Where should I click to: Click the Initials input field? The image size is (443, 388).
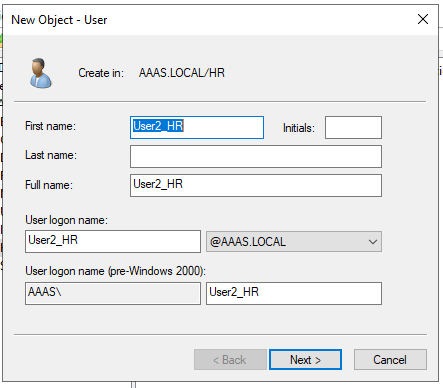353,127
